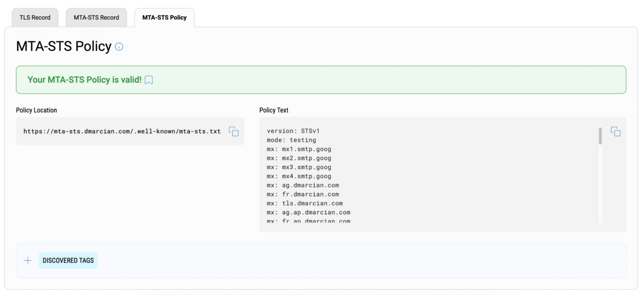
Task: Click the mta-sts.txt policy URL text
Action: (x=122, y=131)
